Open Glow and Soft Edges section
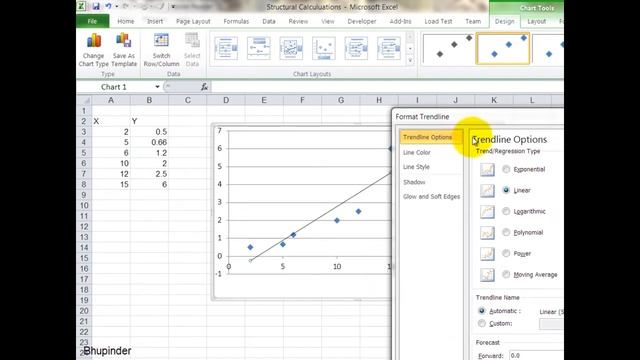 pos(431,197)
